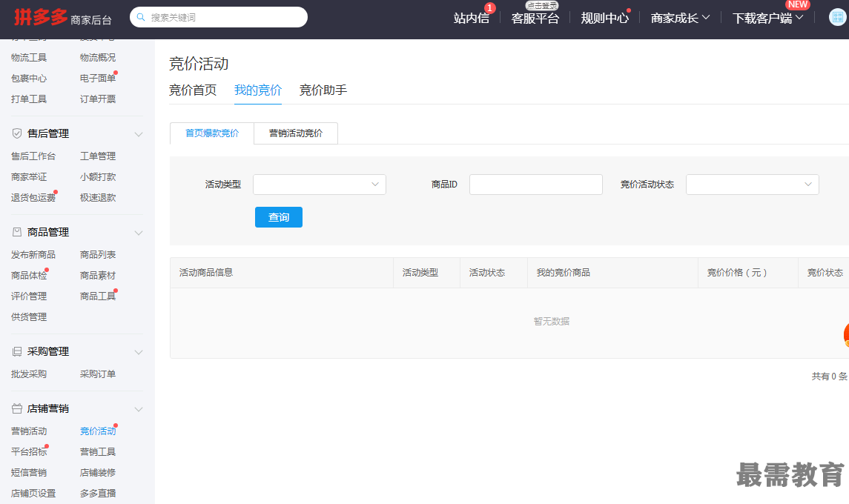Expand the 下载客户端 menu
This screenshot has height=504, width=849.
point(767,18)
